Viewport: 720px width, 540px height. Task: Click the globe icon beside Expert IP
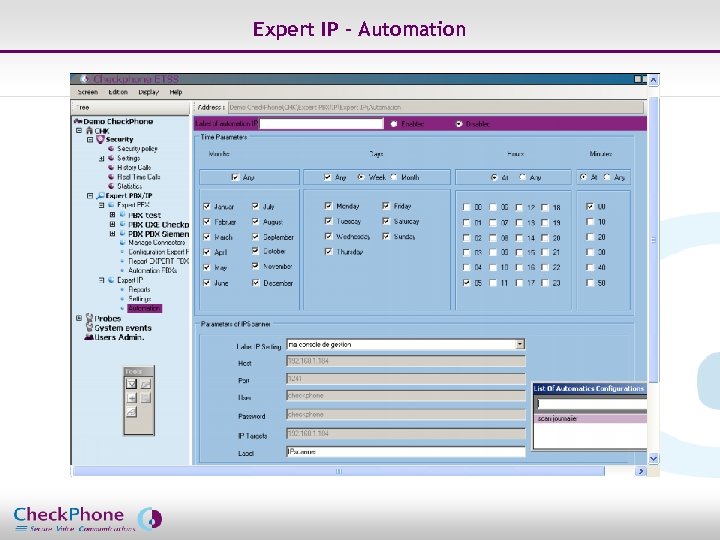coord(111,280)
